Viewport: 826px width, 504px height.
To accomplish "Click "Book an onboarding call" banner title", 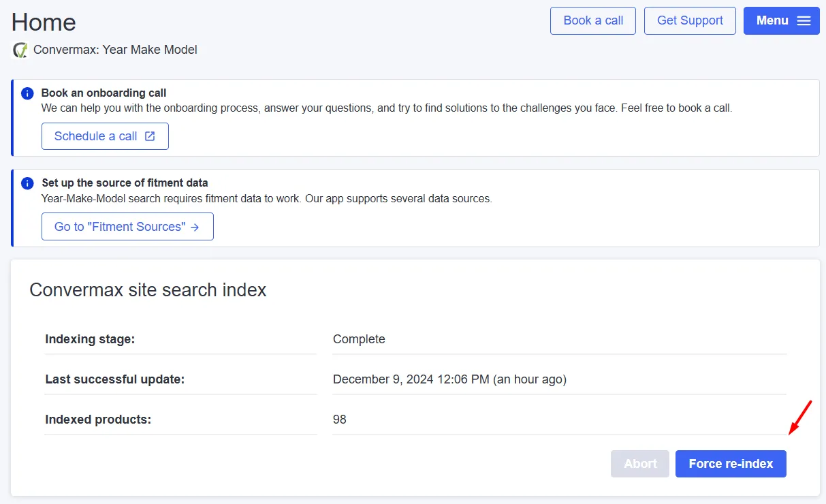I will point(104,93).
